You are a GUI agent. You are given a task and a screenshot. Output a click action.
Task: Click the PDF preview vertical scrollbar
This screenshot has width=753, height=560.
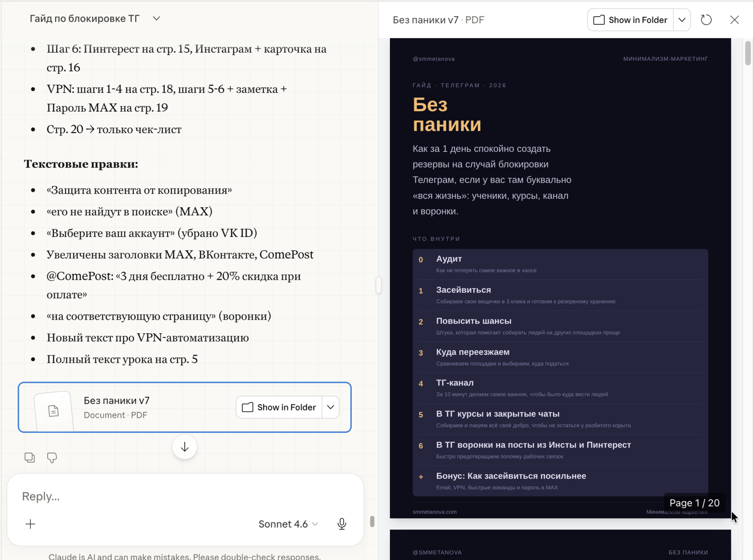tap(748, 53)
